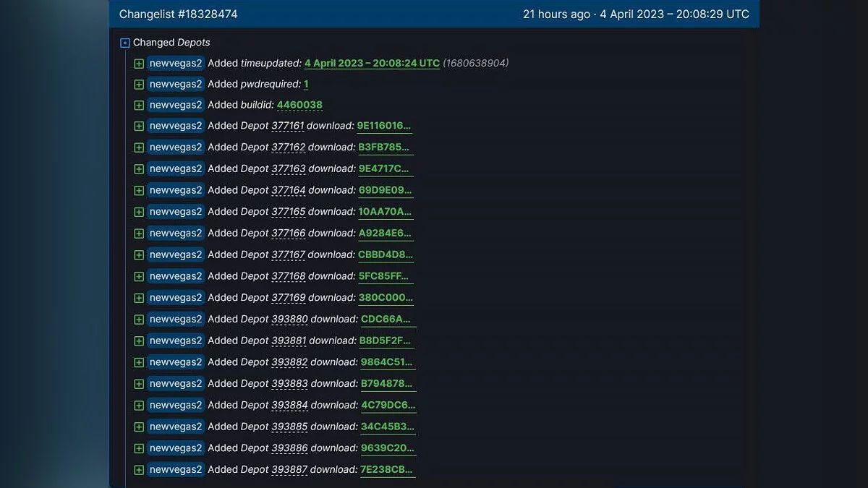Screen dimensions: 868x488
Task: Click plus icon on Depot 393882 row
Action: [x=139, y=362]
